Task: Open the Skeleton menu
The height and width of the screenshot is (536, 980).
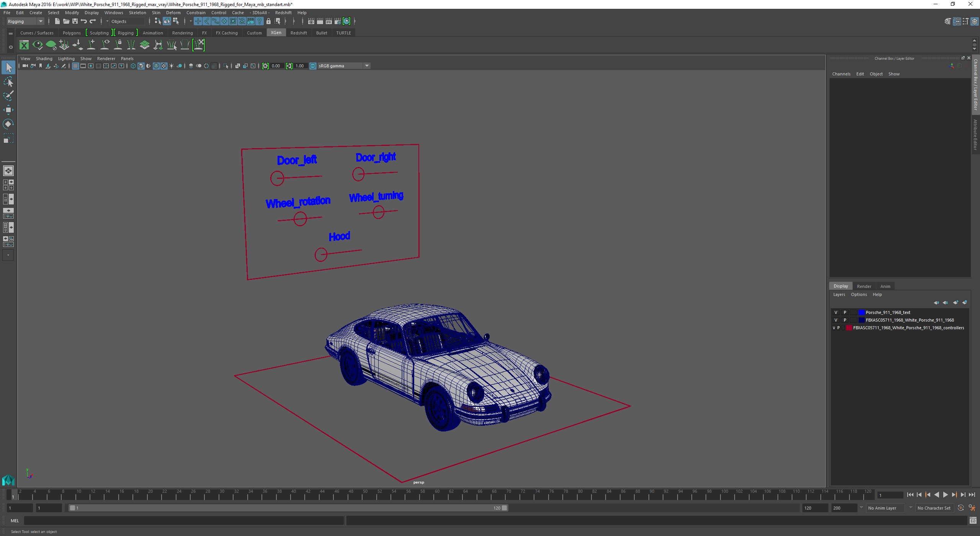Action: click(137, 13)
